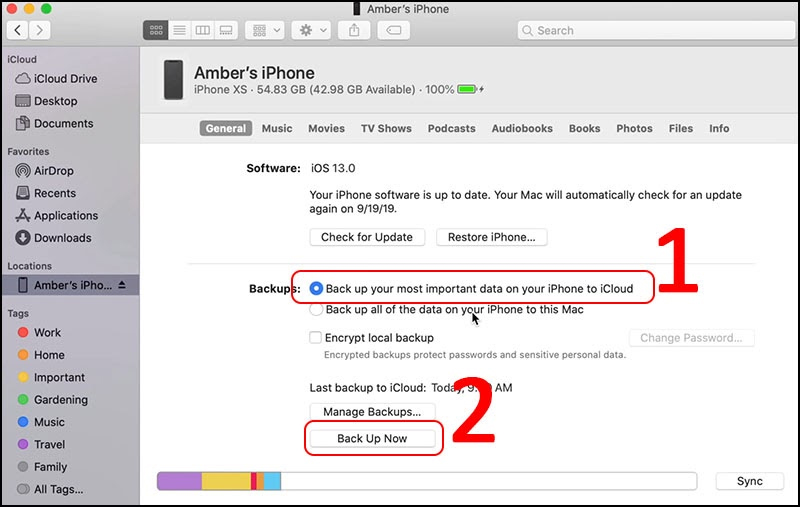Open All Tags in sidebar
800x507 pixels.
click(50, 490)
